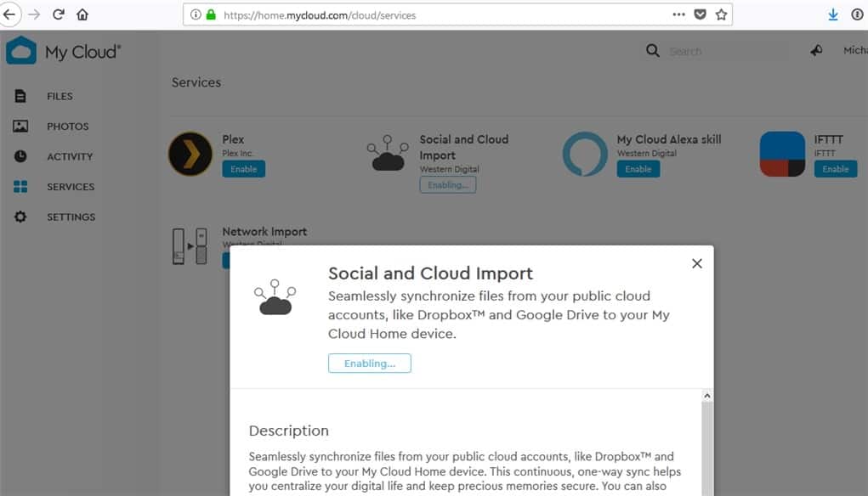868x496 pixels.
Task: Select the My Cloud Alexa skill ring icon
Action: [x=585, y=154]
